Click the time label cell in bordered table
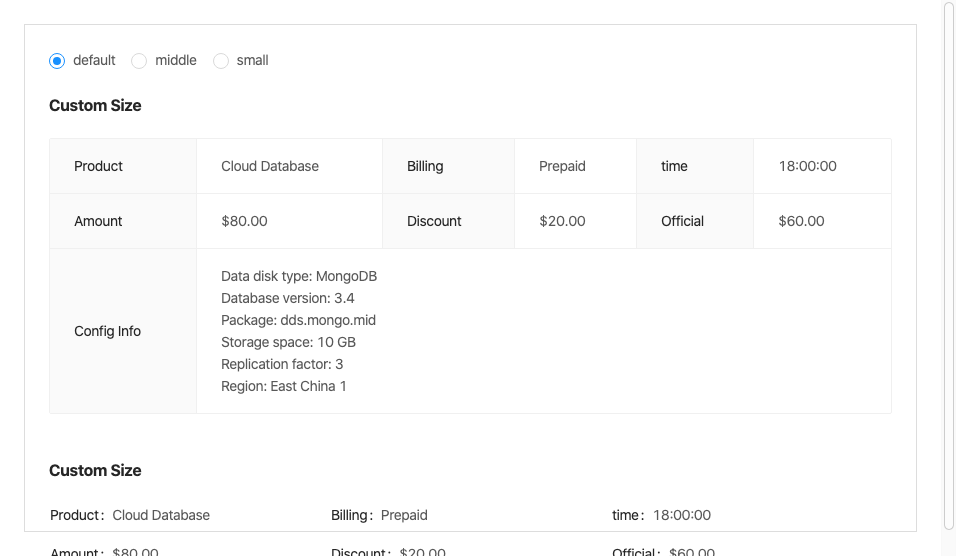956x556 pixels. tap(674, 166)
